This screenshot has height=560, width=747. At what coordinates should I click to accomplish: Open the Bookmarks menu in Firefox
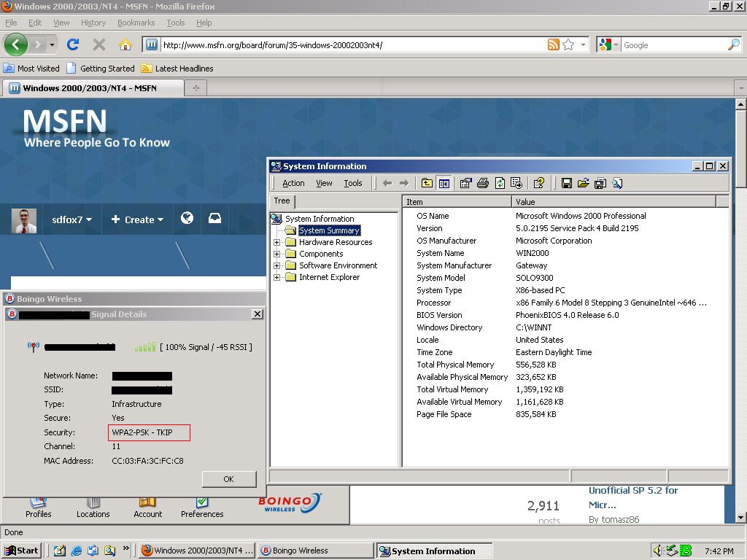[136, 23]
